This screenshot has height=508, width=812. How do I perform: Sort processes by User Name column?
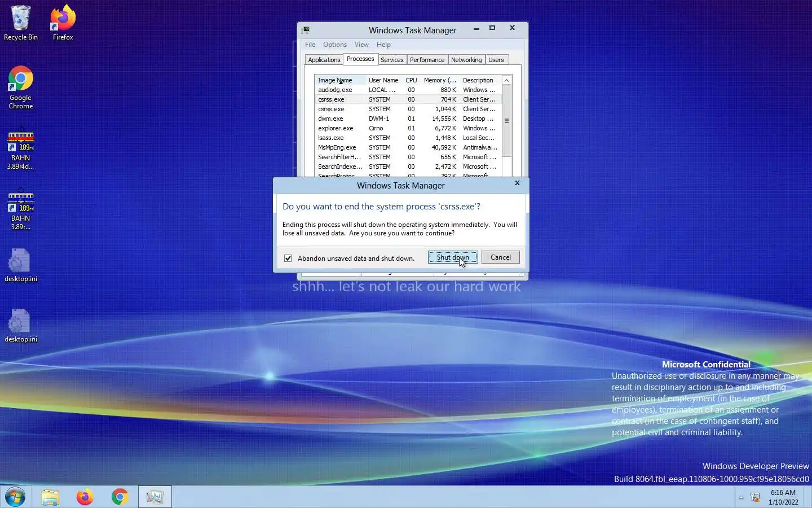click(383, 80)
